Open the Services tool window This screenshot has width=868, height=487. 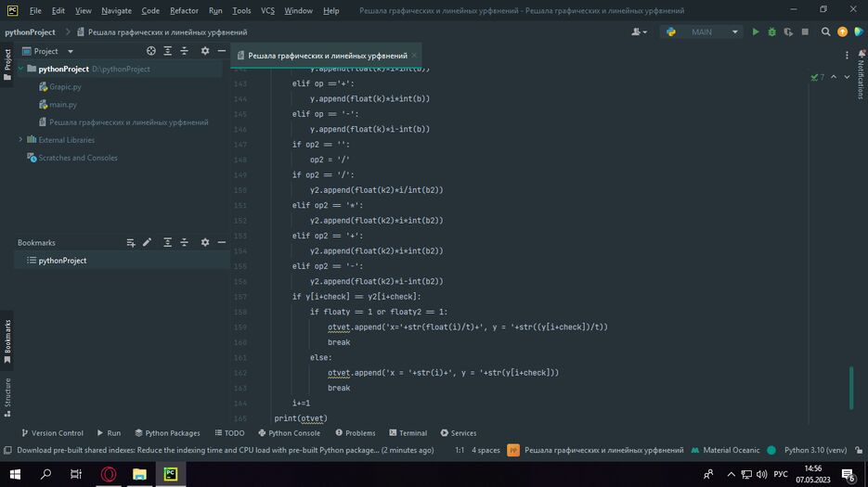(x=459, y=433)
